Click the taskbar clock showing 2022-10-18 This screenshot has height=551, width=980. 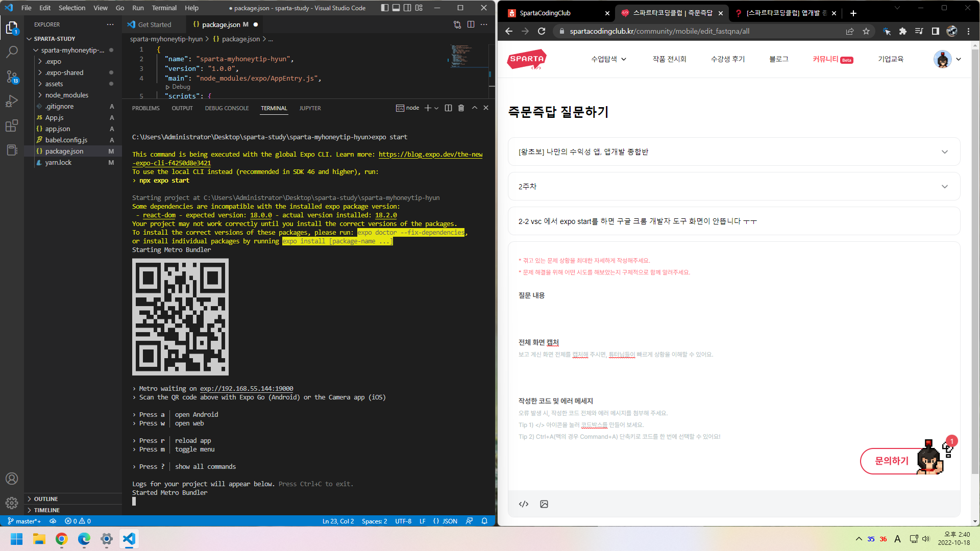pos(953,539)
